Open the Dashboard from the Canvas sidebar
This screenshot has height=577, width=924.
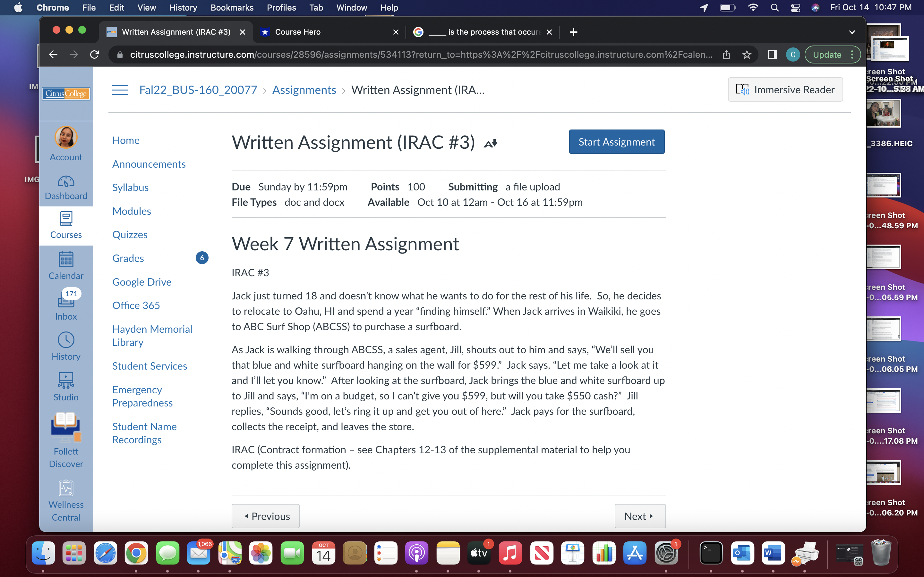66,187
